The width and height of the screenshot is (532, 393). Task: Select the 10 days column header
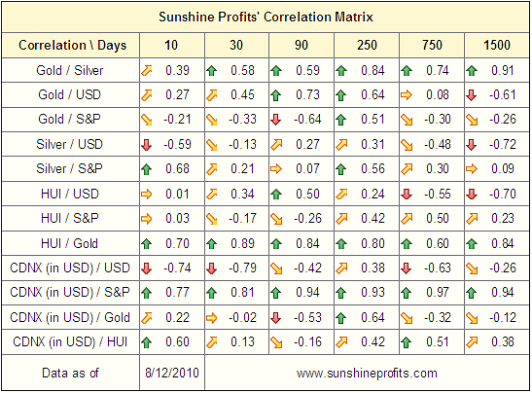tap(172, 45)
